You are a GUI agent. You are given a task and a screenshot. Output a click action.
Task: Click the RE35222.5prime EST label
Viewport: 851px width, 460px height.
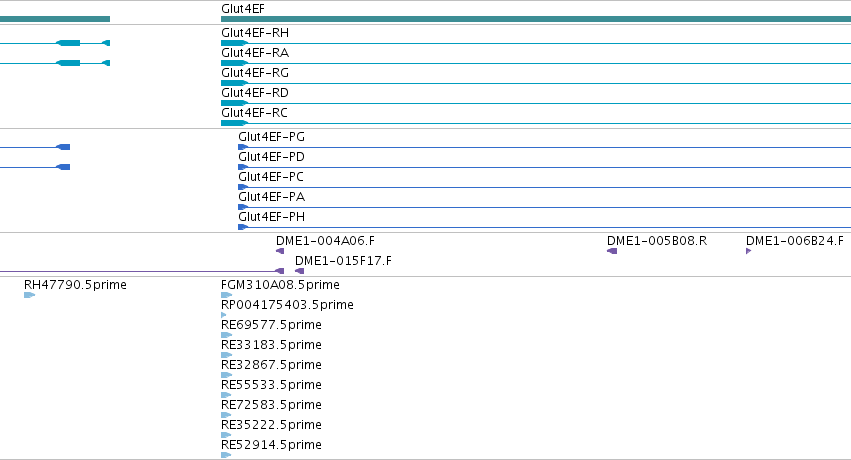pyautogui.click(x=271, y=426)
